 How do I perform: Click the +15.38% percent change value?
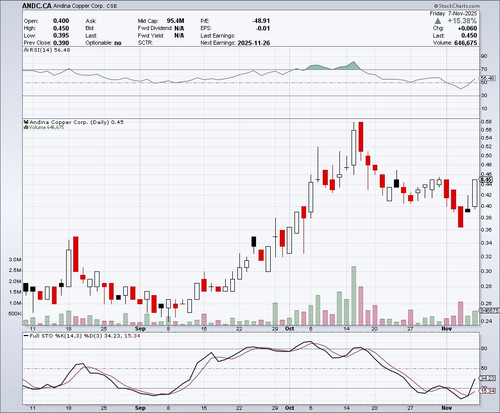click(462, 21)
